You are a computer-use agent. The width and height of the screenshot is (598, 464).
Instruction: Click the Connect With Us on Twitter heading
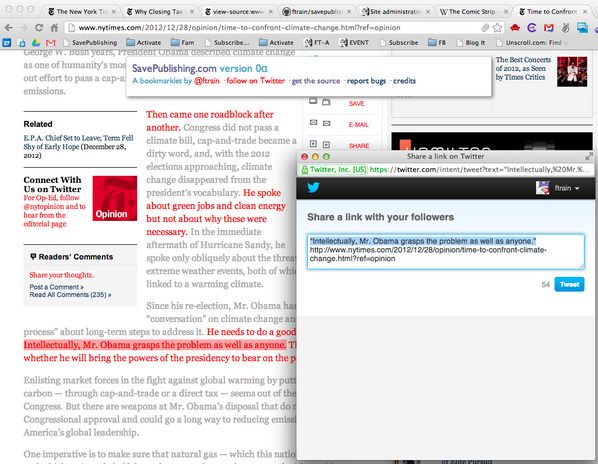(x=52, y=185)
